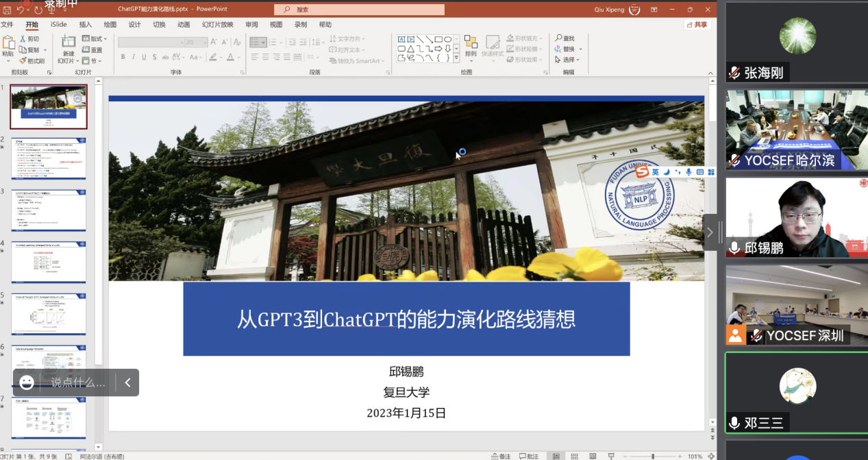This screenshot has height=460, width=868.
Task: Switch to iSlide ribbon tab
Action: [x=59, y=24]
